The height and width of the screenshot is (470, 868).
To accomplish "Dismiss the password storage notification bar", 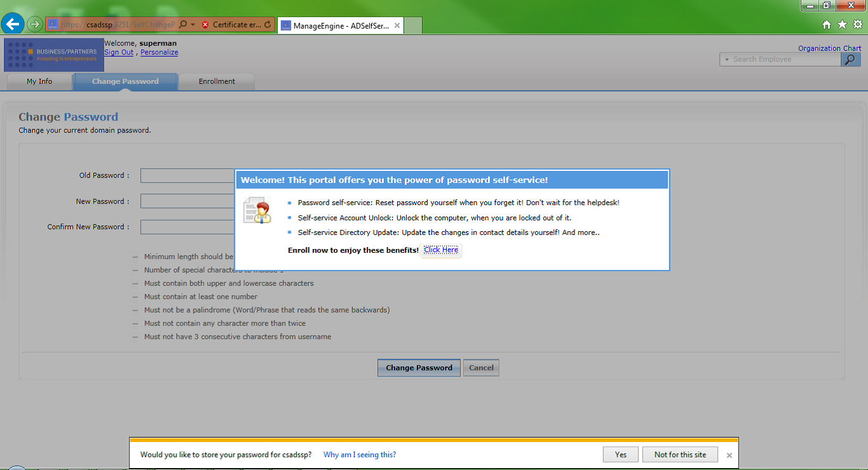I will point(729,455).
